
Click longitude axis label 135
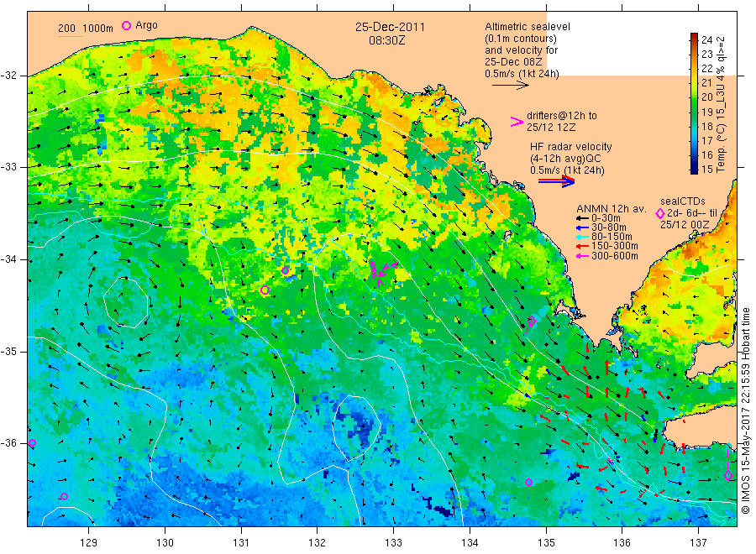coord(546,543)
